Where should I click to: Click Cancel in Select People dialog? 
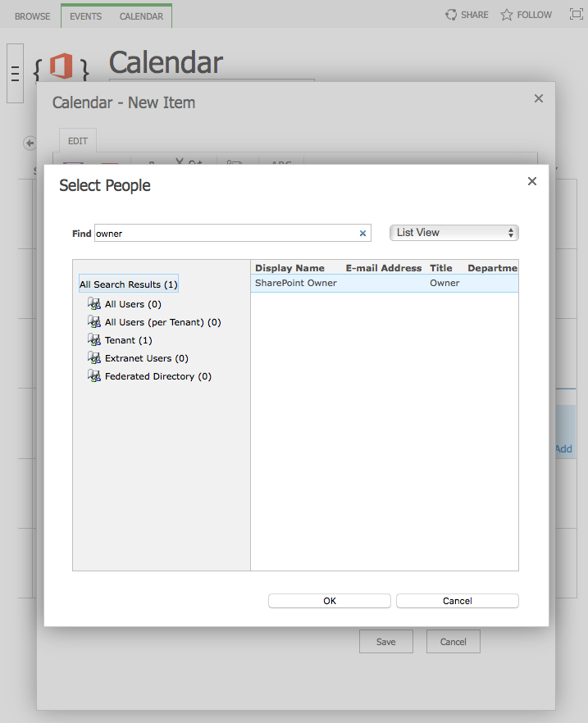(458, 601)
